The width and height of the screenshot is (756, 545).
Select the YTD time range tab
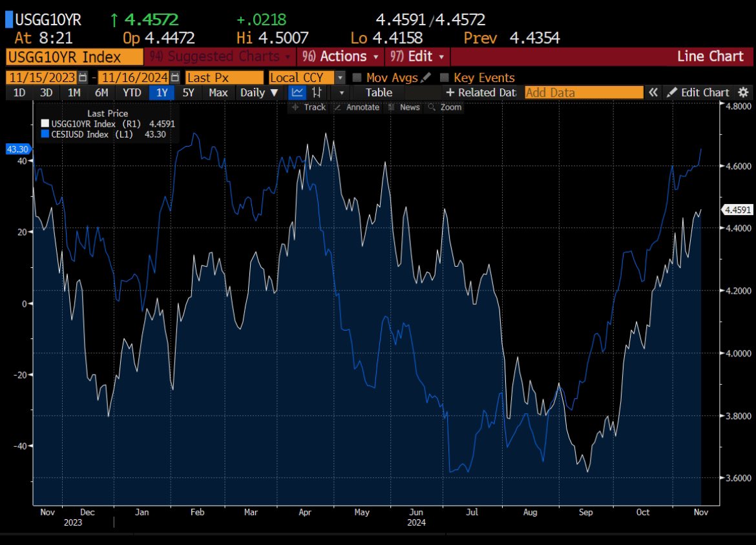[132, 92]
